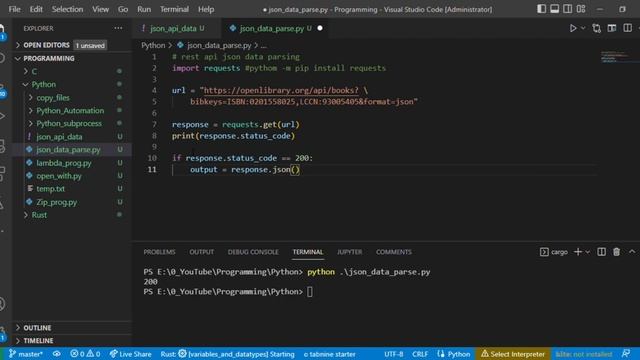Open the File menu
640x360 pixels.
14,9
